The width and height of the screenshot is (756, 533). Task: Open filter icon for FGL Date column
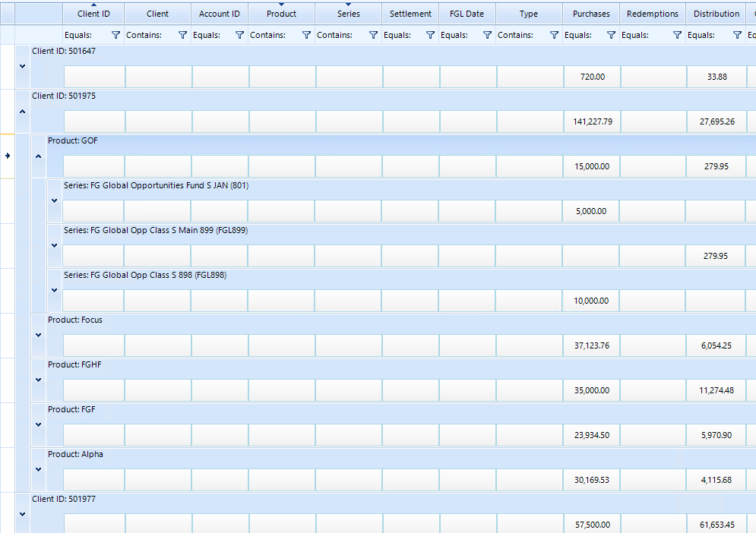pyautogui.click(x=487, y=35)
